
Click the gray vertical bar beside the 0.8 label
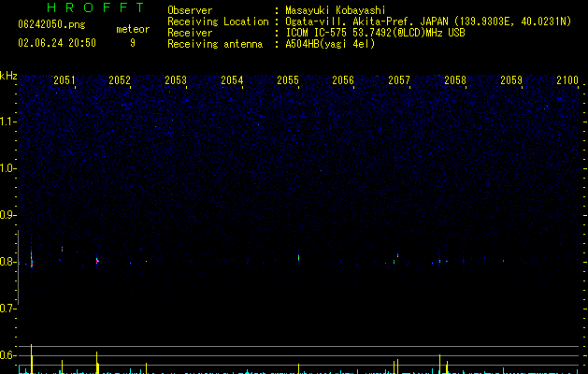pyautogui.click(x=18, y=267)
